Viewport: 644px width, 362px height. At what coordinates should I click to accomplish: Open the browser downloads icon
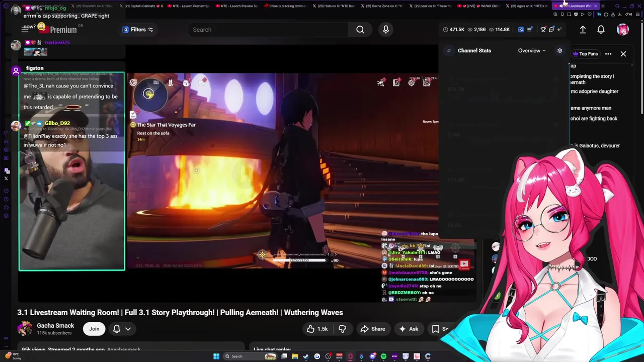(x=619, y=14)
